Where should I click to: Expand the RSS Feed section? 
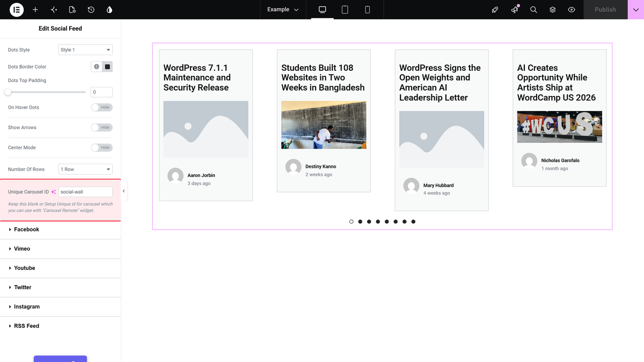[x=61, y=326]
